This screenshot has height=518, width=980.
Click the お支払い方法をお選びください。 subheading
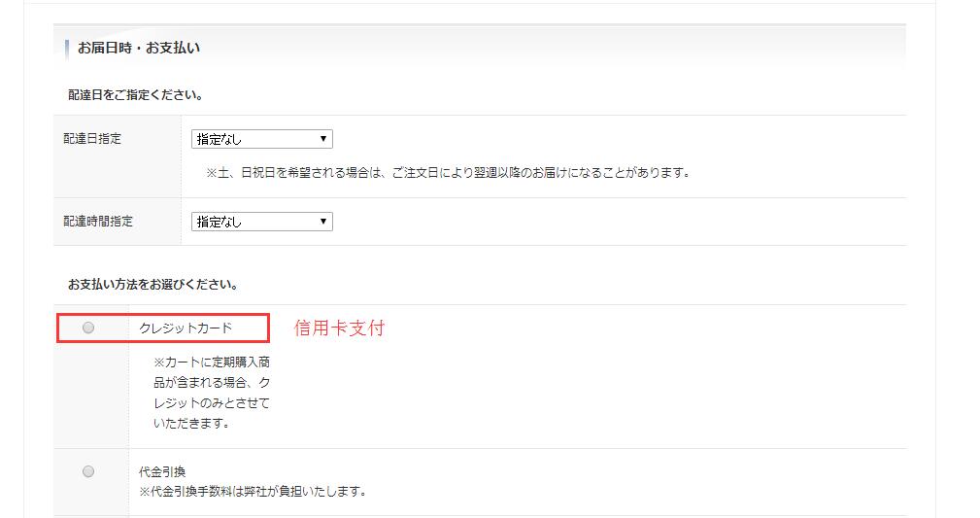coord(153,285)
